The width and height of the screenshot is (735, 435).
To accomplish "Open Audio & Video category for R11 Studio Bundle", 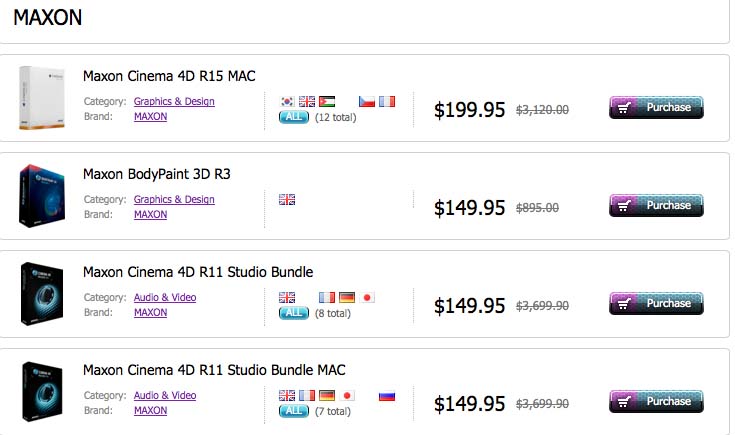I will [x=165, y=297].
